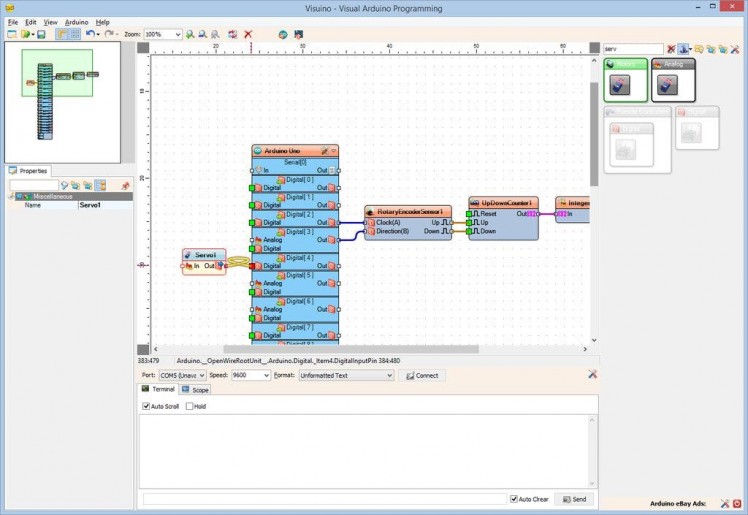The image size is (748, 515).
Task: Click the pin icon in the Properties panel
Action: coord(125,186)
